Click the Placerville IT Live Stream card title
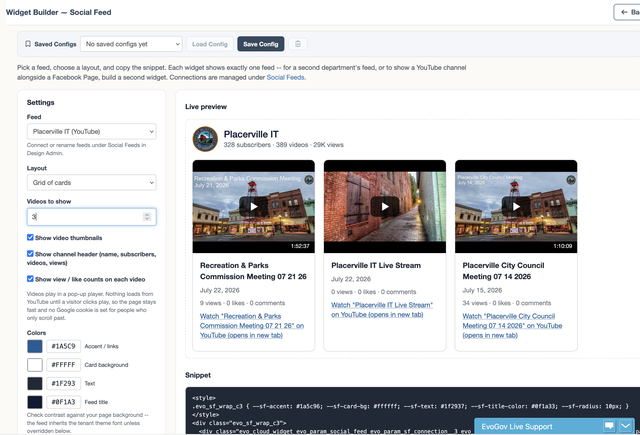 pos(376,265)
